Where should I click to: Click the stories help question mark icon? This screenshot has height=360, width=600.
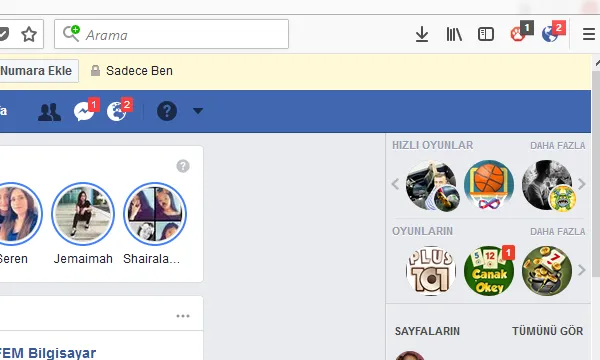[183, 166]
